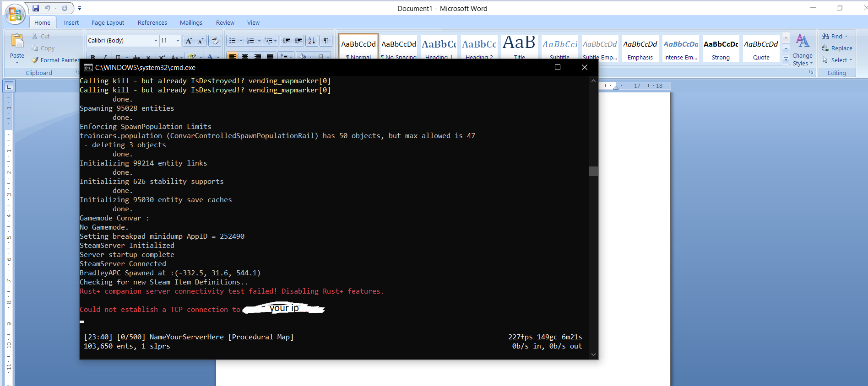This screenshot has height=386, width=868.
Task: Click Cut in Clipboard group
Action: coord(40,36)
